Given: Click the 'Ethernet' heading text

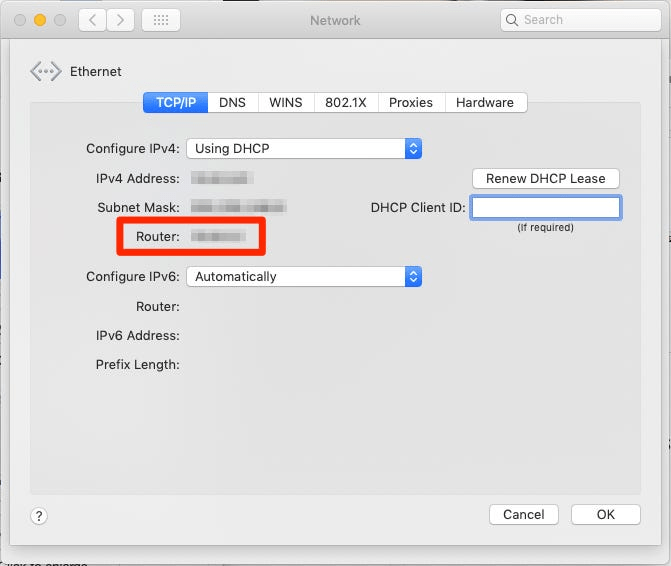Looking at the screenshot, I should pyautogui.click(x=96, y=71).
